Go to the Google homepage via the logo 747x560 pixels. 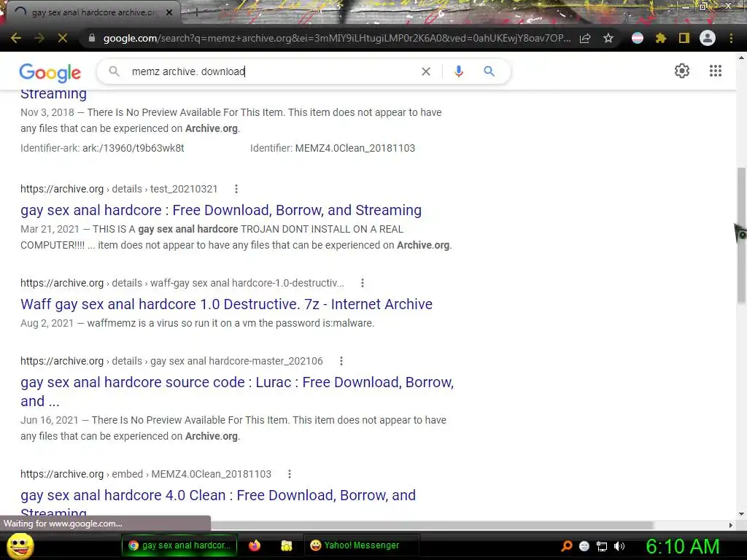point(50,72)
